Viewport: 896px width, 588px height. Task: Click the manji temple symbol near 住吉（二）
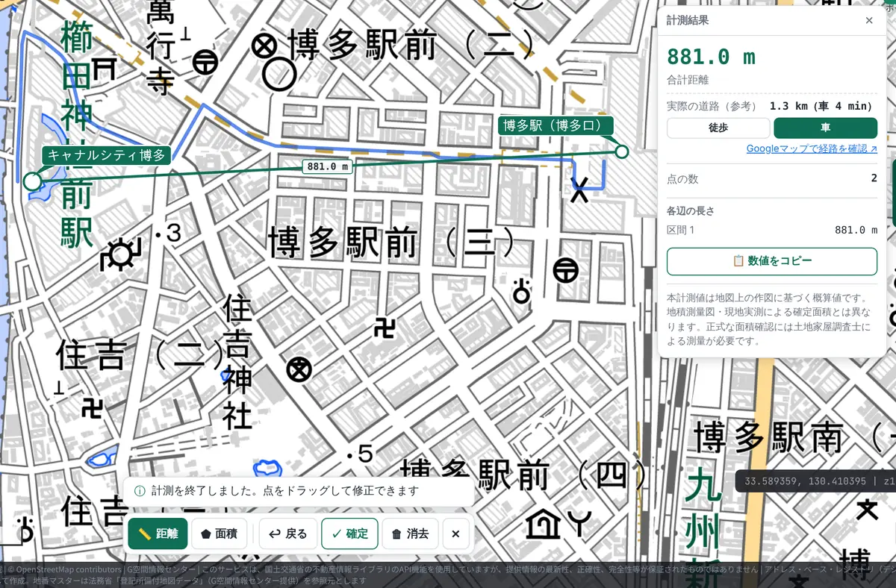click(92, 408)
